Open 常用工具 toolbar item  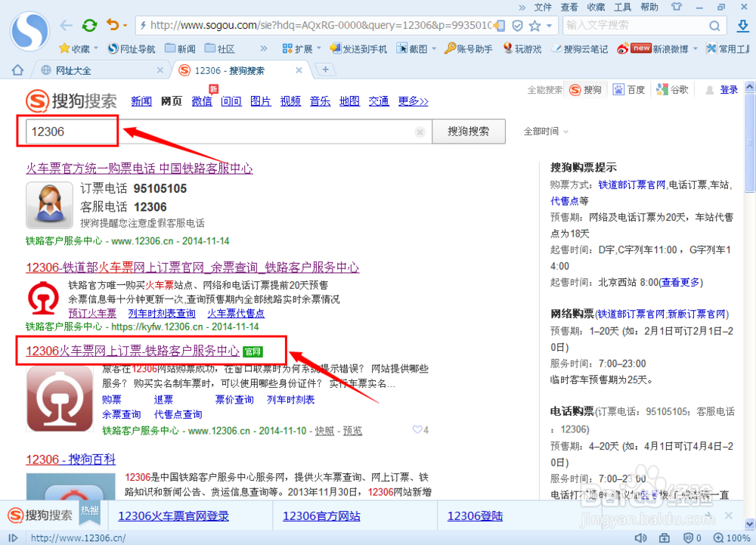[728, 48]
